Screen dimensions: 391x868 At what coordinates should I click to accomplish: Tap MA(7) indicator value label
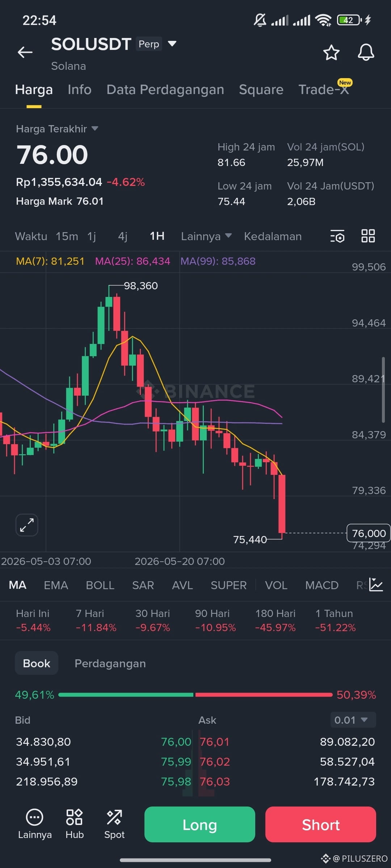(x=50, y=261)
